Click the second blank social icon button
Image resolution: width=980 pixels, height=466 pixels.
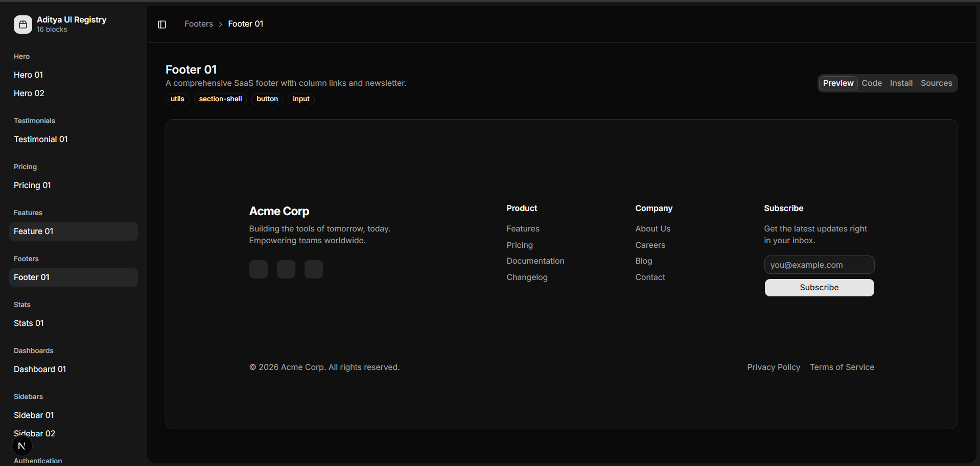(286, 269)
